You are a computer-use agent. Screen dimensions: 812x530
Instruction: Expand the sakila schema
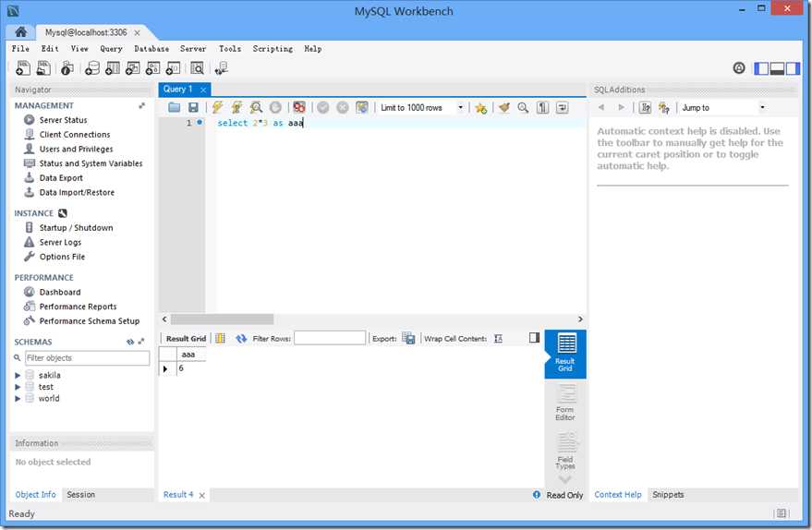point(18,375)
